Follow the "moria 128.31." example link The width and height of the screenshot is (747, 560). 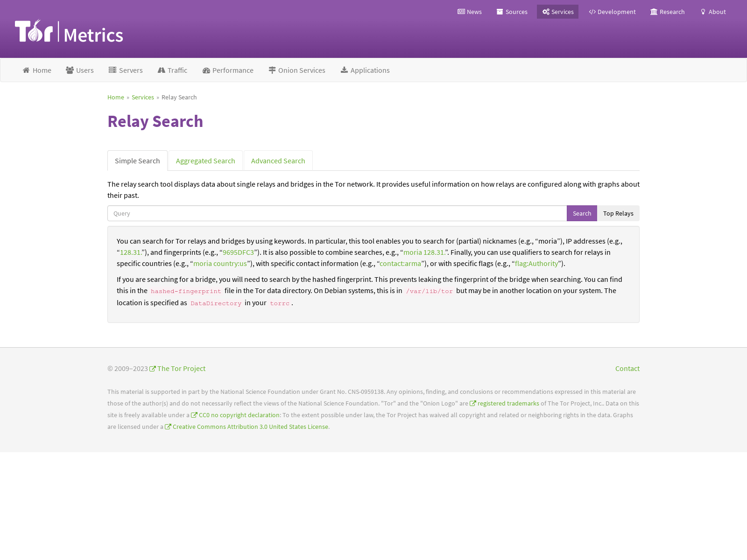[424, 252]
